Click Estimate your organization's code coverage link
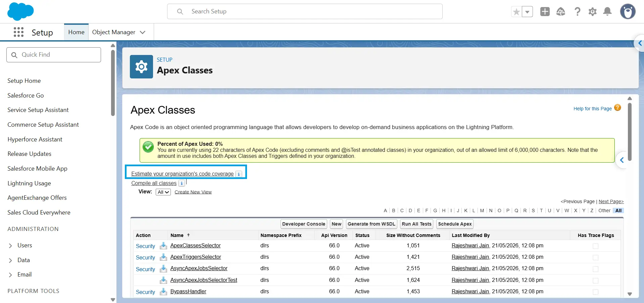This screenshot has width=644, height=303. (183, 174)
